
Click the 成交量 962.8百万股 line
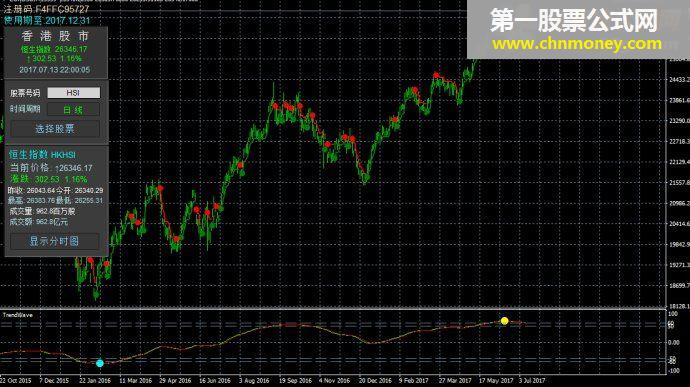pos(42,211)
